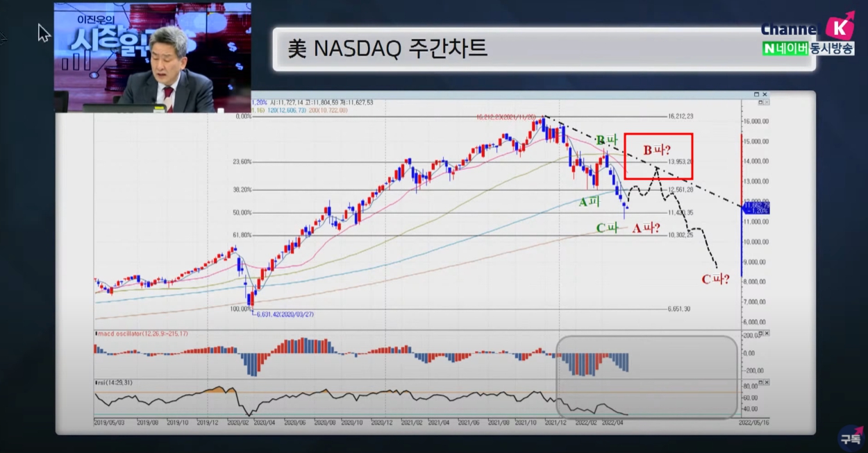Click the 2021/04 date axis label
The width and height of the screenshot is (868, 453).
pyautogui.click(x=438, y=422)
